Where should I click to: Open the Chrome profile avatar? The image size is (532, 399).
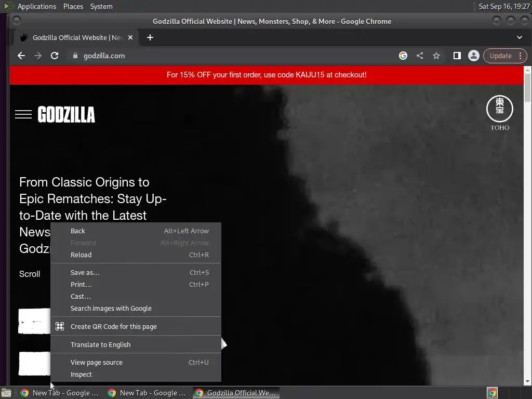(474, 56)
